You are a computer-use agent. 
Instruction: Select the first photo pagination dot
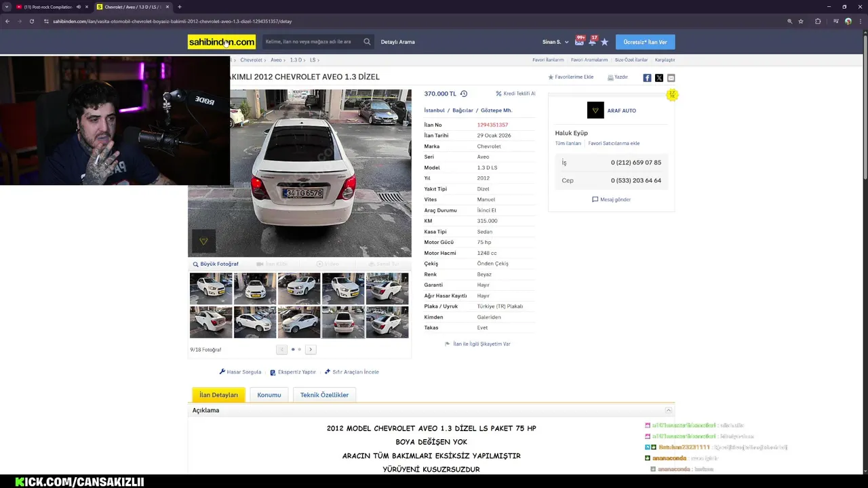point(293,350)
